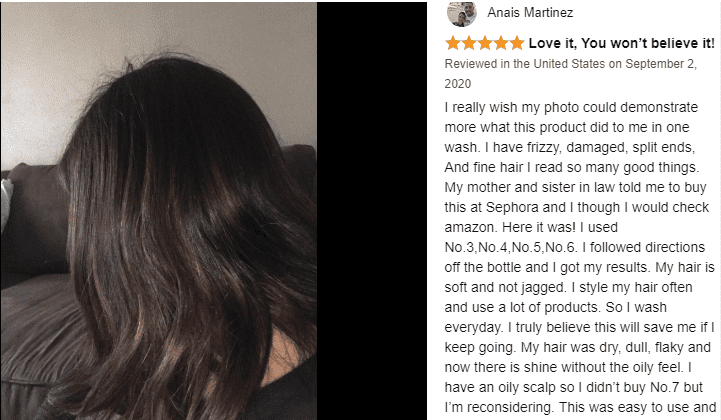
Task: Click the third rating star
Action: click(x=485, y=43)
